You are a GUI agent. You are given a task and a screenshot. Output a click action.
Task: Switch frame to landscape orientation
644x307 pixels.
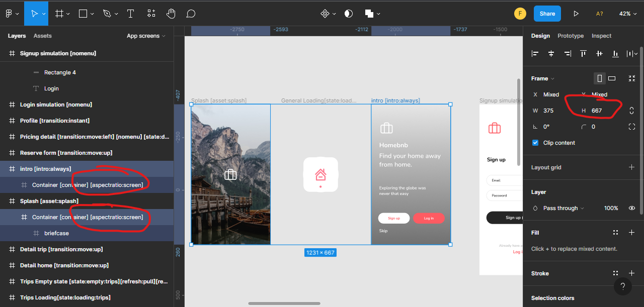tap(612, 78)
